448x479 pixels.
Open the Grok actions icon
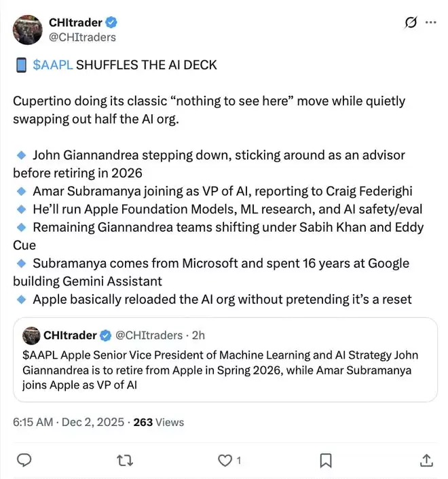[410, 22]
